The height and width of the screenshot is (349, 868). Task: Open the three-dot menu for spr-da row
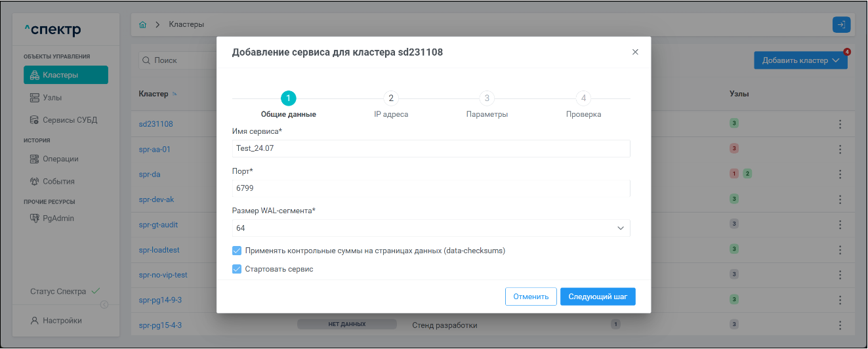coord(840,174)
